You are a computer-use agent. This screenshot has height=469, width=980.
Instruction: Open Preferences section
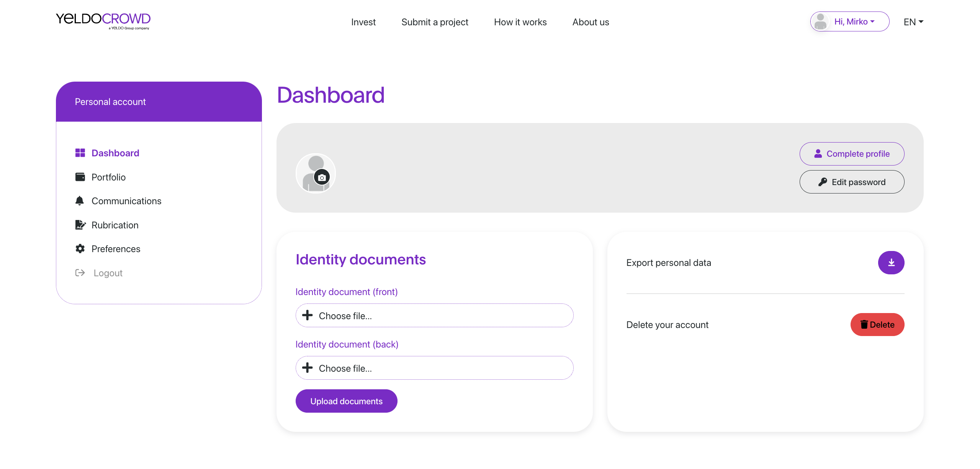tap(116, 249)
